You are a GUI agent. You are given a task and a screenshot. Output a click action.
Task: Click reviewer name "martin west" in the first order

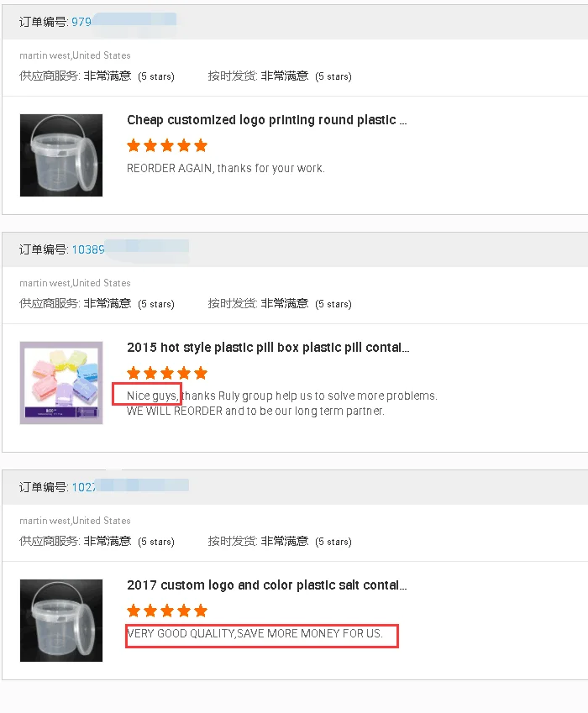coord(45,55)
